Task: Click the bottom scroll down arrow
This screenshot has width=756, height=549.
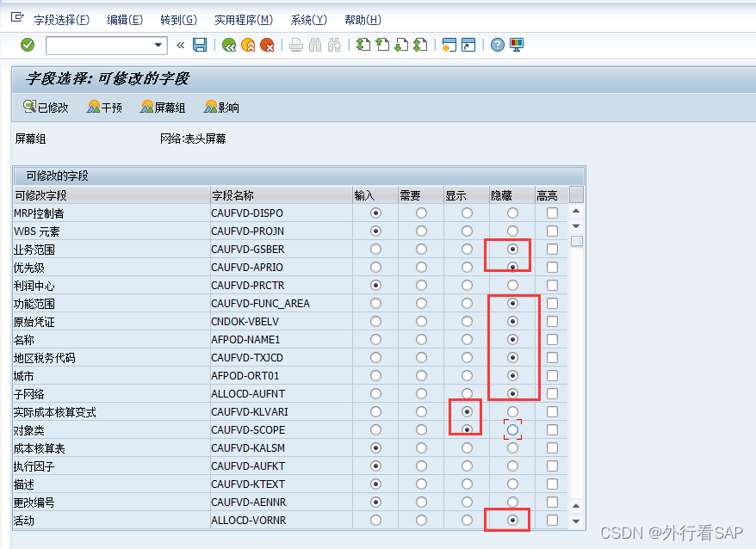Action: pos(576,521)
